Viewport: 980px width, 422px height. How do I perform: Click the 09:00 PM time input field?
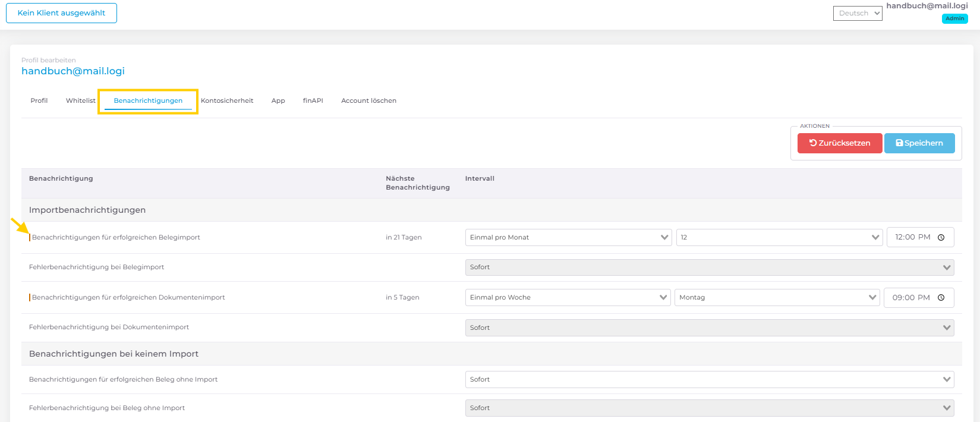pyautogui.click(x=910, y=298)
